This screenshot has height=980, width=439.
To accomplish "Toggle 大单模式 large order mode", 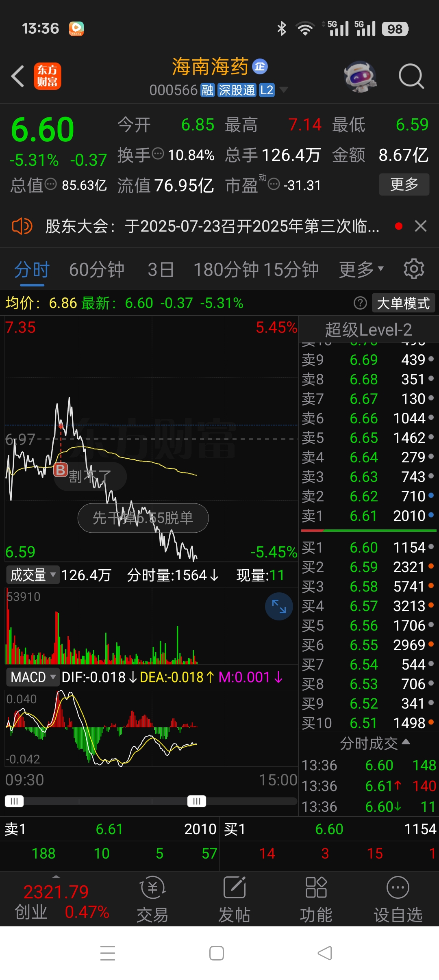I will [x=403, y=303].
